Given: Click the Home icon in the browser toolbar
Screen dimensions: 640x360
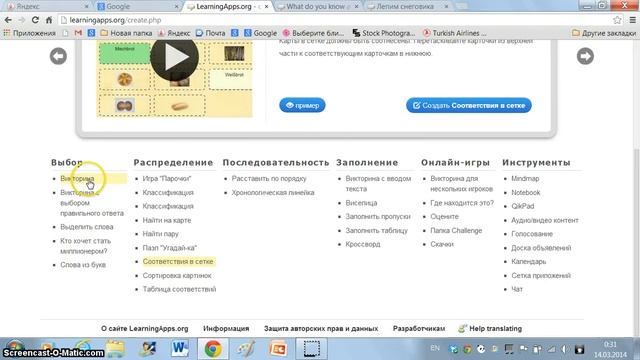Looking at the screenshot, I should click(x=49, y=20).
